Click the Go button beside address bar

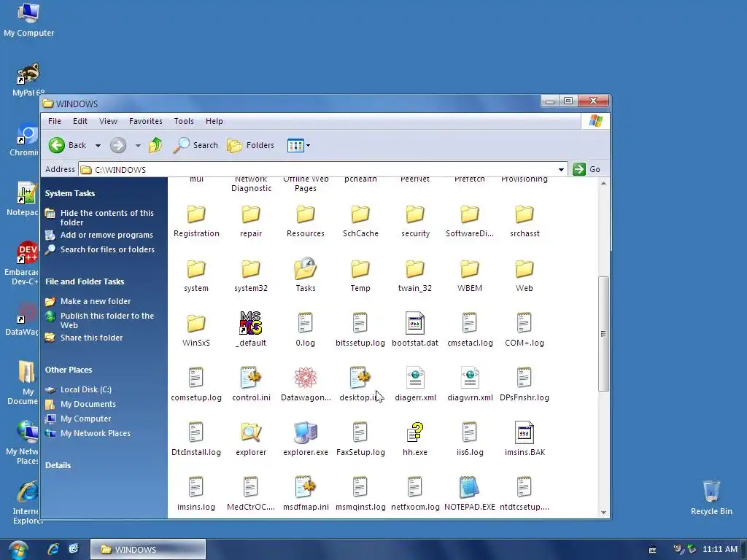point(587,169)
